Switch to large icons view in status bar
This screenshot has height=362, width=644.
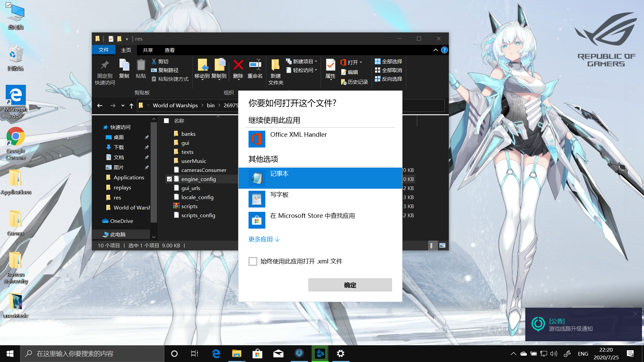click(x=442, y=245)
